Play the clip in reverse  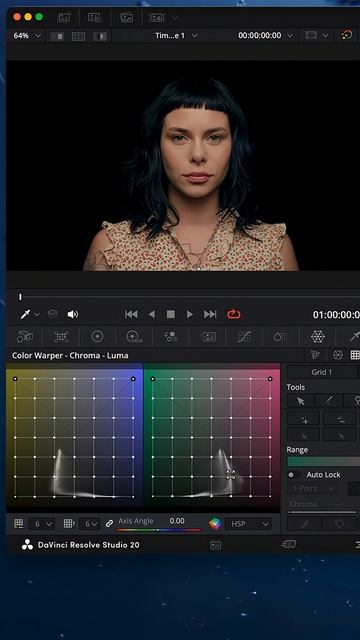click(152, 314)
